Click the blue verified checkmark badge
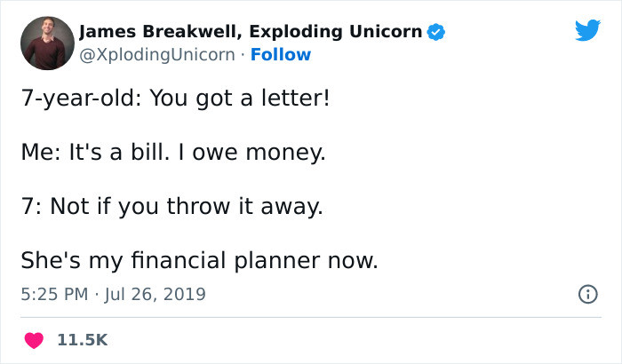The image size is (622, 364). pos(436,33)
